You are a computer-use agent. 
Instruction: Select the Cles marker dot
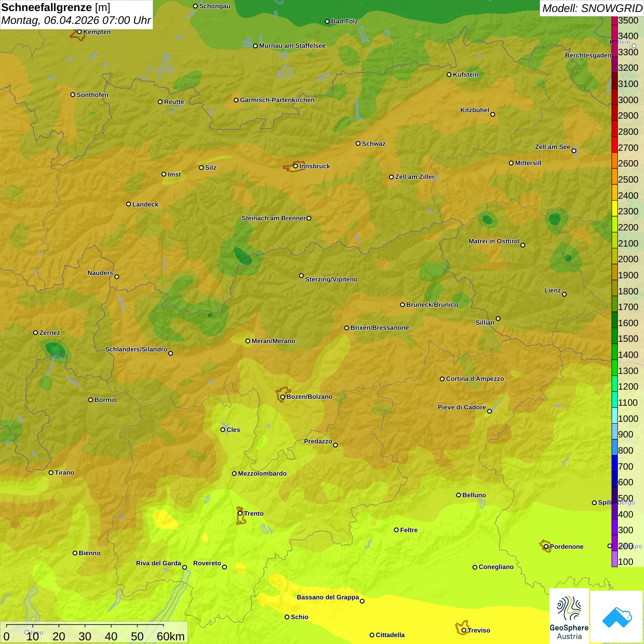[x=223, y=430]
